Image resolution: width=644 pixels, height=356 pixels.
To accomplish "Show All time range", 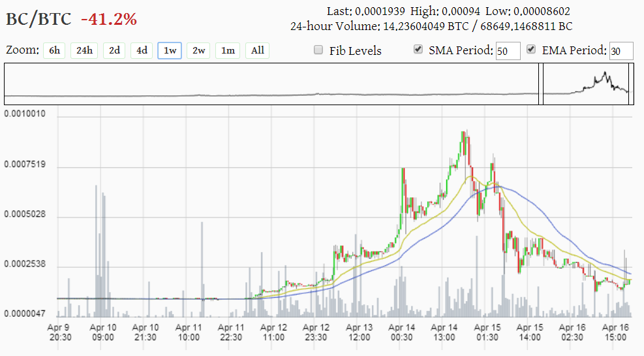I will coord(258,50).
